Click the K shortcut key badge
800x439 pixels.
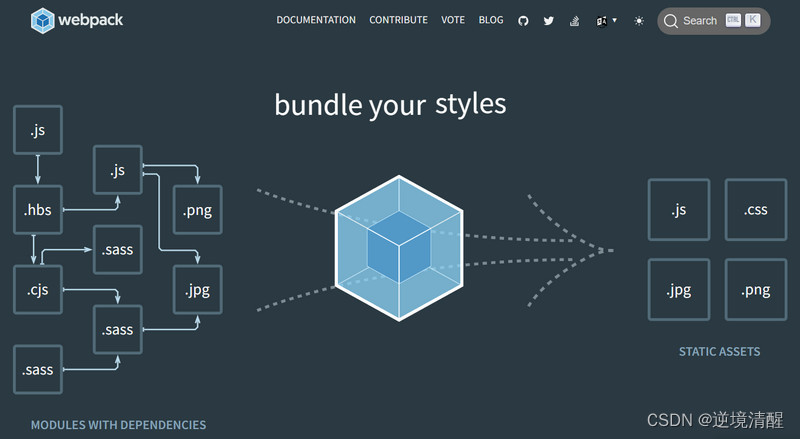pyautogui.click(x=752, y=20)
